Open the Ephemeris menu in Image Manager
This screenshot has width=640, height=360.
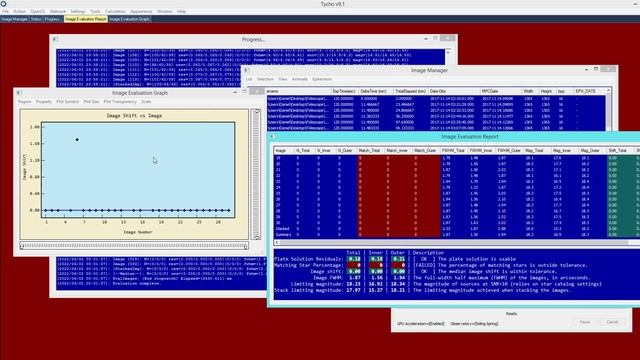pos(322,79)
